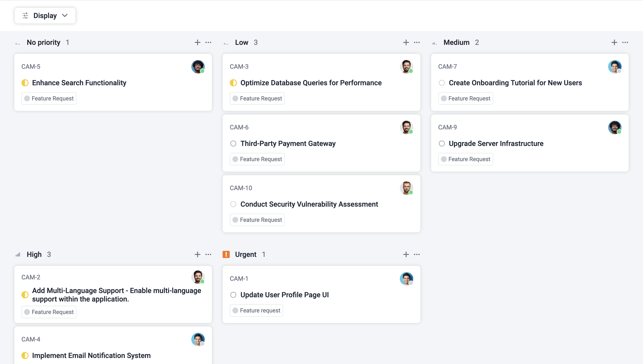Open the Low column ellipsis menu
The image size is (643, 364).
[x=417, y=42]
